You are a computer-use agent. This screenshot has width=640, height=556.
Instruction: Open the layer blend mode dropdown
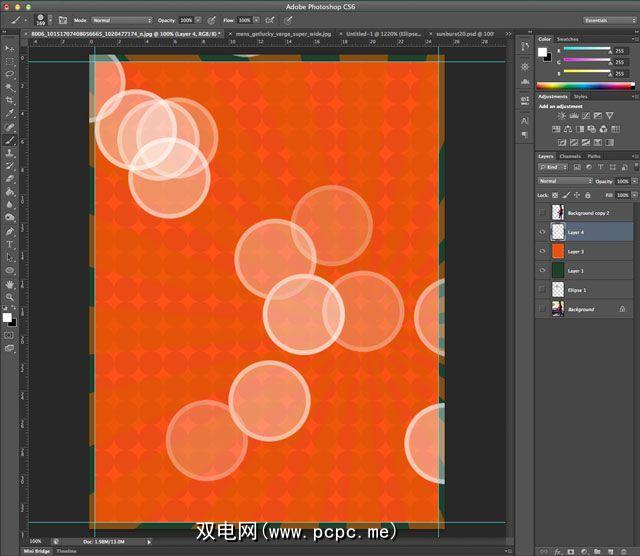pos(564,181)
